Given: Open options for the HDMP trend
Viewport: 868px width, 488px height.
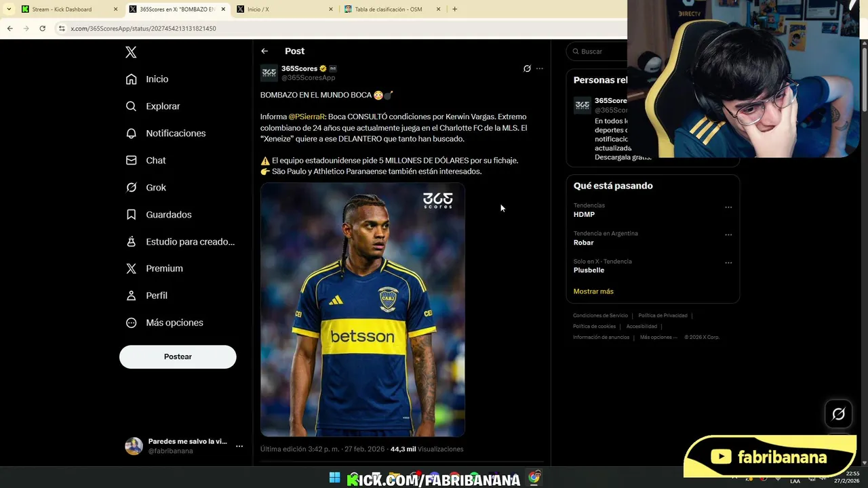Looking at the screenshot, I should tap(728, 207).
